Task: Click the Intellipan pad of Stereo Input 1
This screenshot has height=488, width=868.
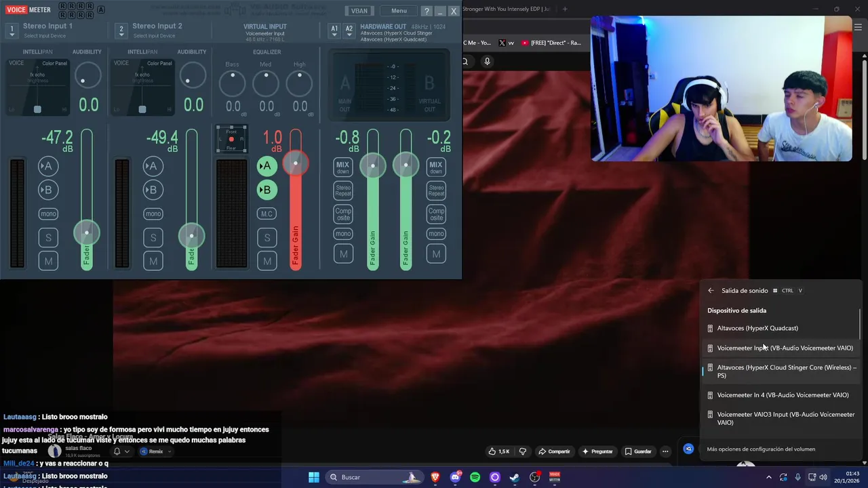Action: pos(38,87)
